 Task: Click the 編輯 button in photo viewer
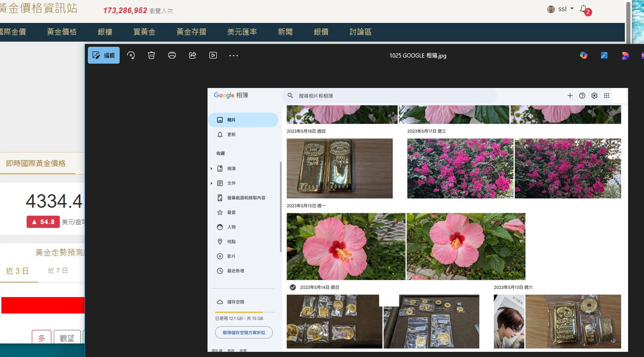[x=104, y=55]
